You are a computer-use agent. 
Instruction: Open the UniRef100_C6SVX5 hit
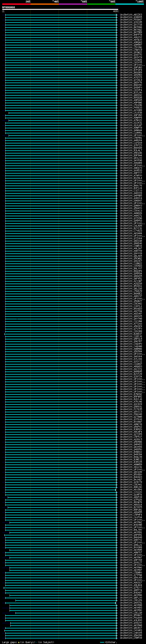[x=131, y=63]
